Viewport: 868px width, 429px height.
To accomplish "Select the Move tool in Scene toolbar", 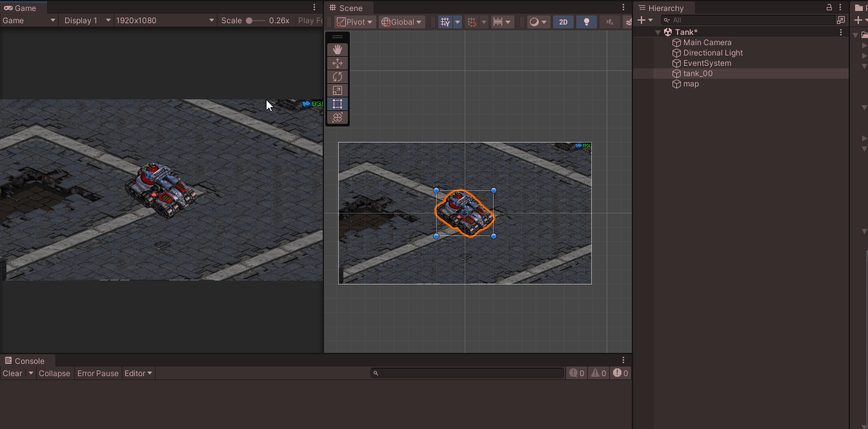I will pyautogui.click(x=337, y=63).
